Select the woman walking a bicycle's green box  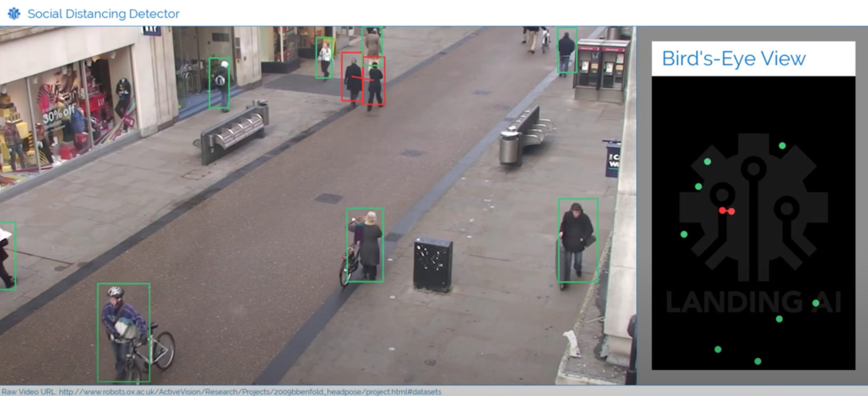[x=365, y=245]
